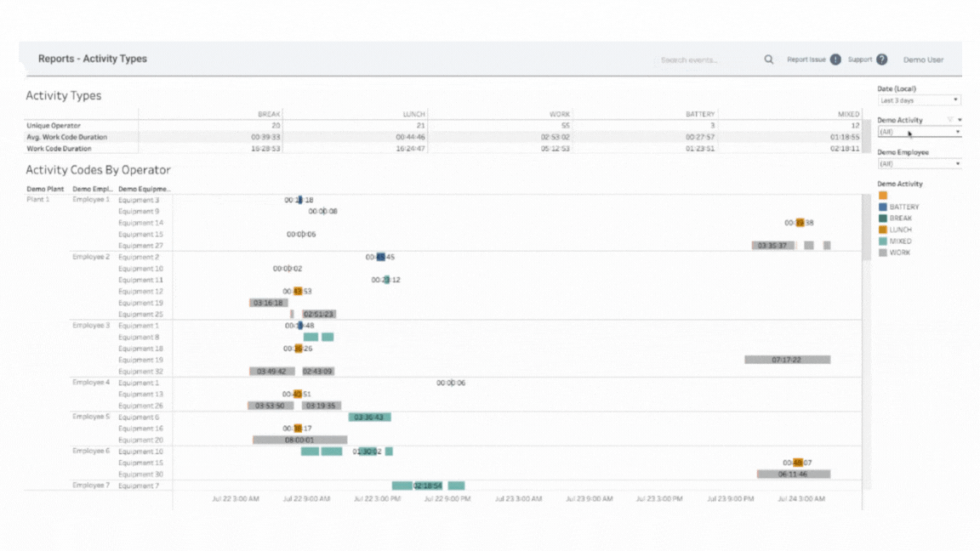Open the Demo Employee (All) dropdown
980x551 pixels.
click(917, 163)
